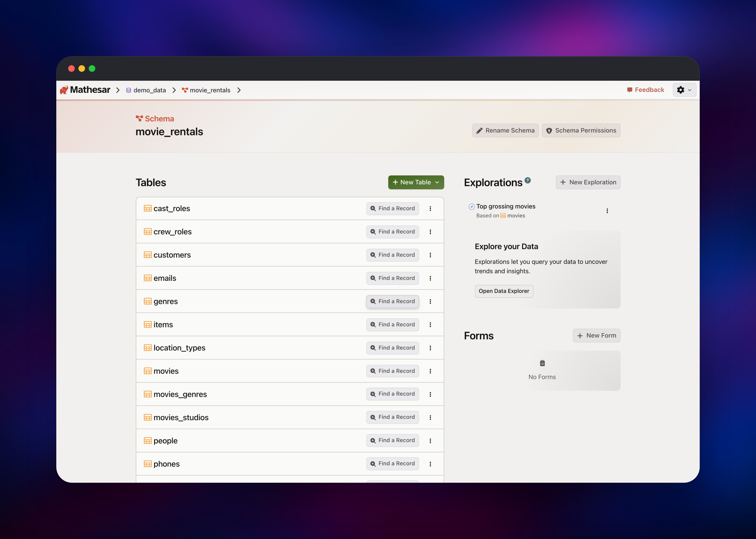Viewport: 756px width, 539px height.
Task: Expand chevron after movie_rentals breadcrumb
Action: point(239,90)
